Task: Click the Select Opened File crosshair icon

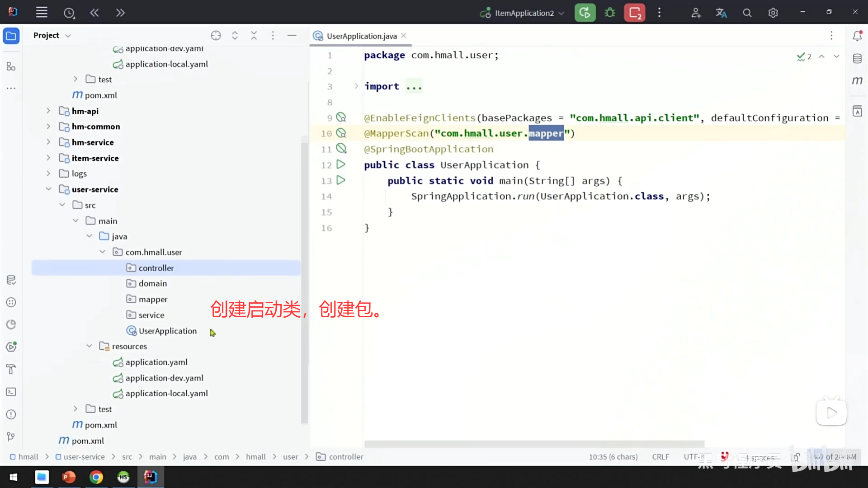Action: 216,35
